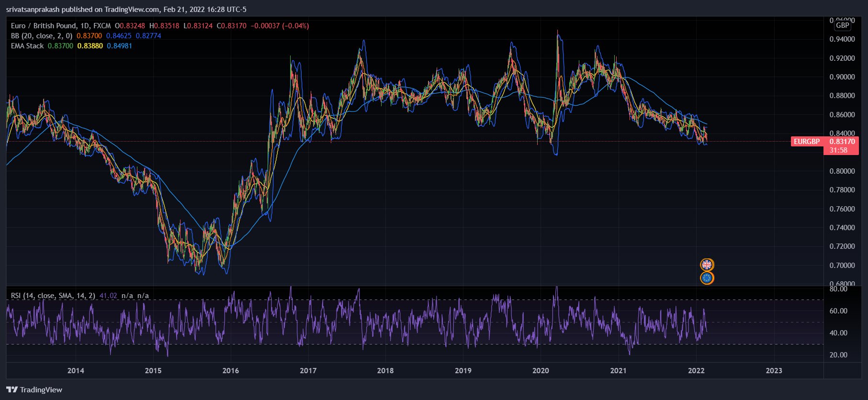
Task: Click the 2022 label on the time axis
Action: coord(696,371)
